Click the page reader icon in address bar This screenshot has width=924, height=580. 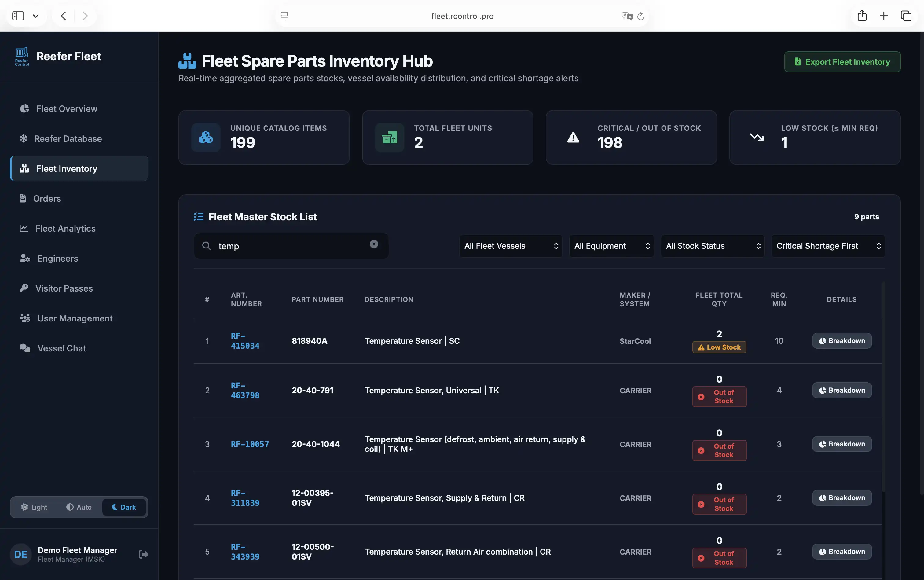284,16
